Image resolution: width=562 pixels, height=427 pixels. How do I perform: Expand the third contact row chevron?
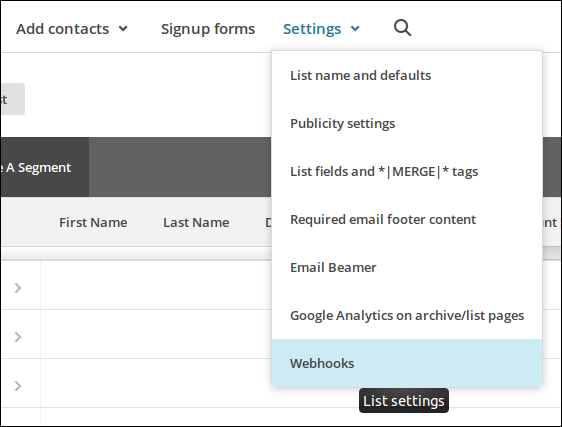tap(18, 386)
